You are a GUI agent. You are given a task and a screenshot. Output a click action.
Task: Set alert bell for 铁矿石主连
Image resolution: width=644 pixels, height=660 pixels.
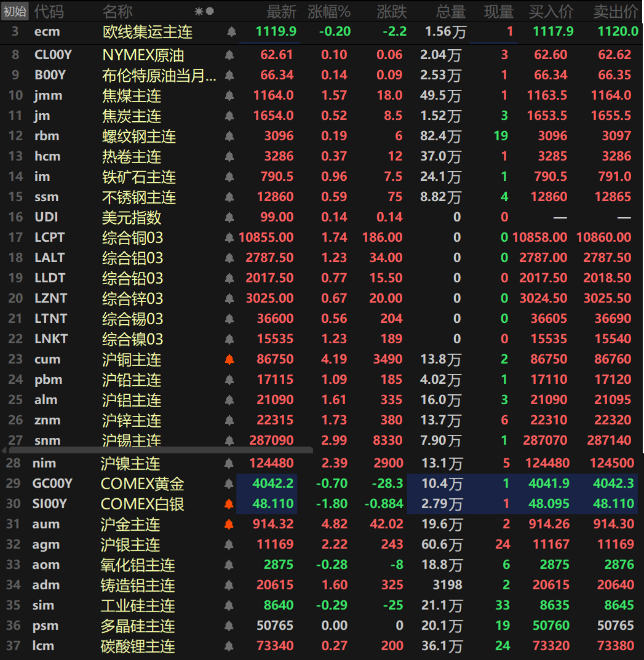click(229, 177)
